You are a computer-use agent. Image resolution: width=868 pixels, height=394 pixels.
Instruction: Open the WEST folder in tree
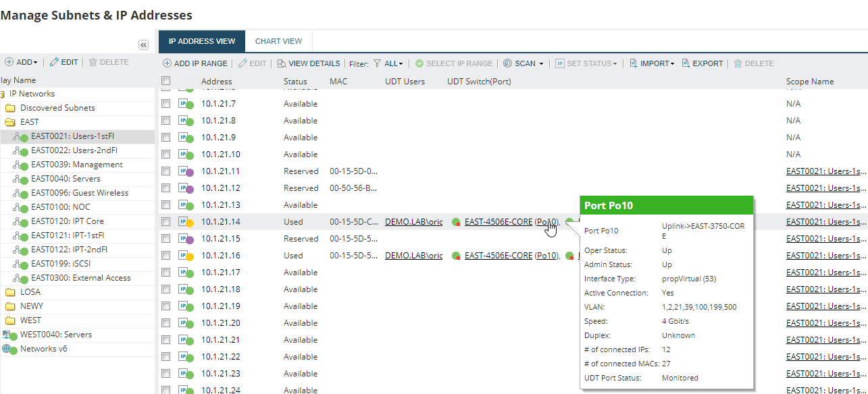tap(30, 320)
